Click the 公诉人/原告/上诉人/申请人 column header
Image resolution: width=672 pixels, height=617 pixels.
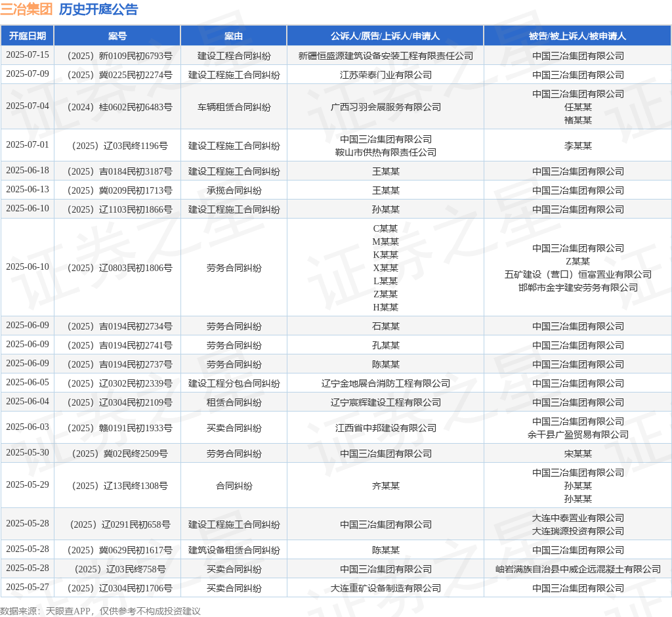385,36
